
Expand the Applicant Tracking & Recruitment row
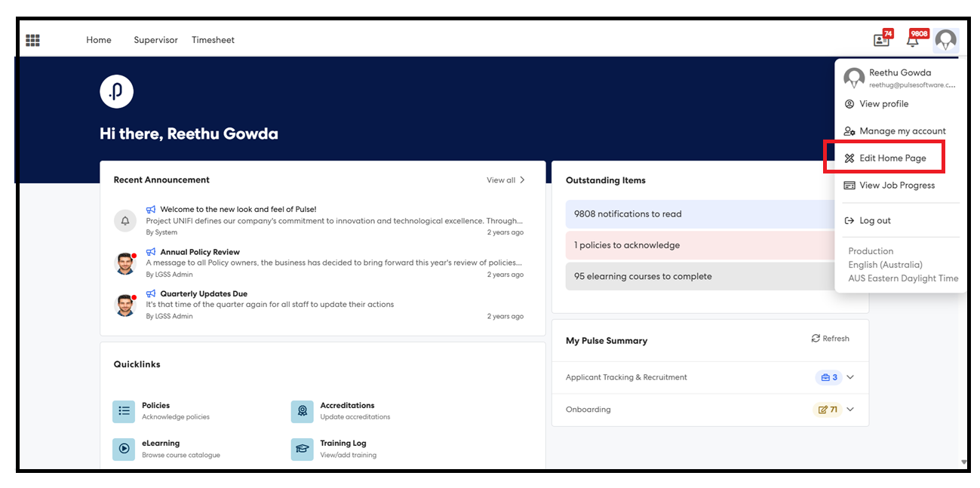850,377
